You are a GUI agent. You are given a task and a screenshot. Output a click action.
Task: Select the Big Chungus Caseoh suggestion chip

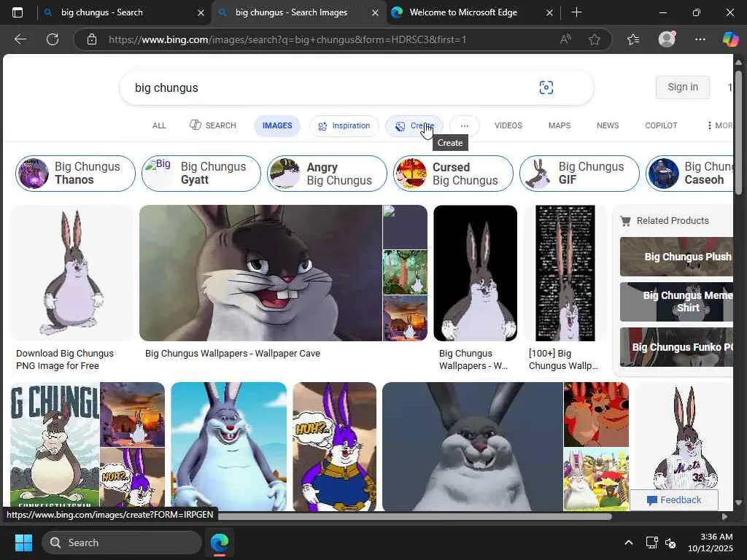coord(689,174)
